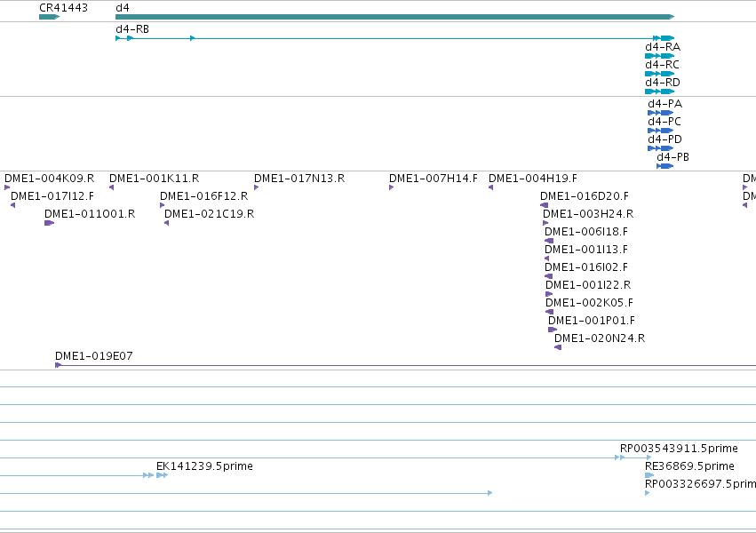Click the d4-PB protein glyph
The height and width of the screenshot is (533, 756).
click(x=664, y=166)
